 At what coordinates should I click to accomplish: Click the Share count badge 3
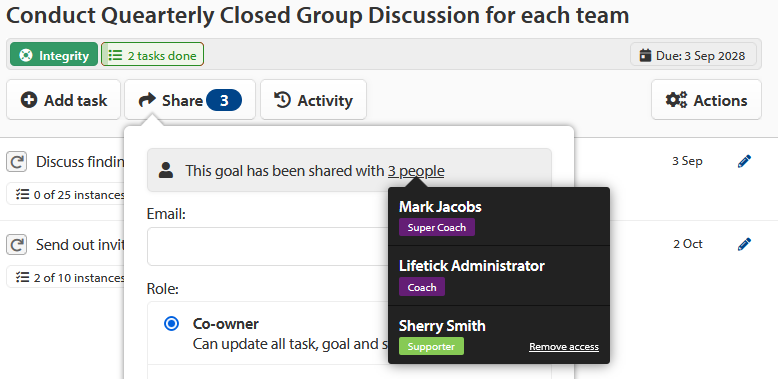[224, 101]
